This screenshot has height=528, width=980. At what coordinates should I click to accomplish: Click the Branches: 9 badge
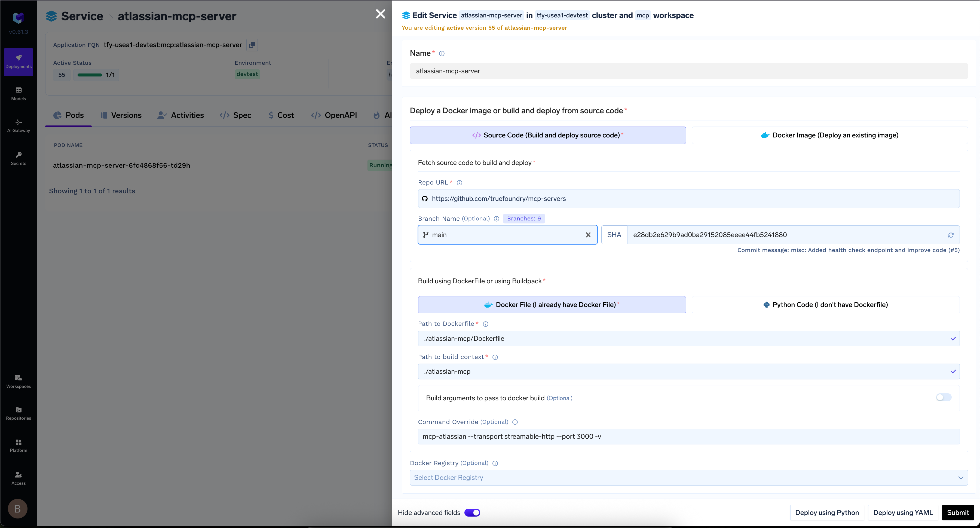click(x=523, y=218)
